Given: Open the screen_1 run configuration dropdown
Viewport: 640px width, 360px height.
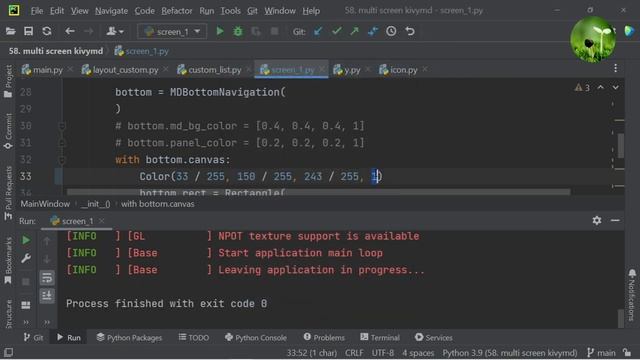Looking at the screenshot, I should point(172,31).
